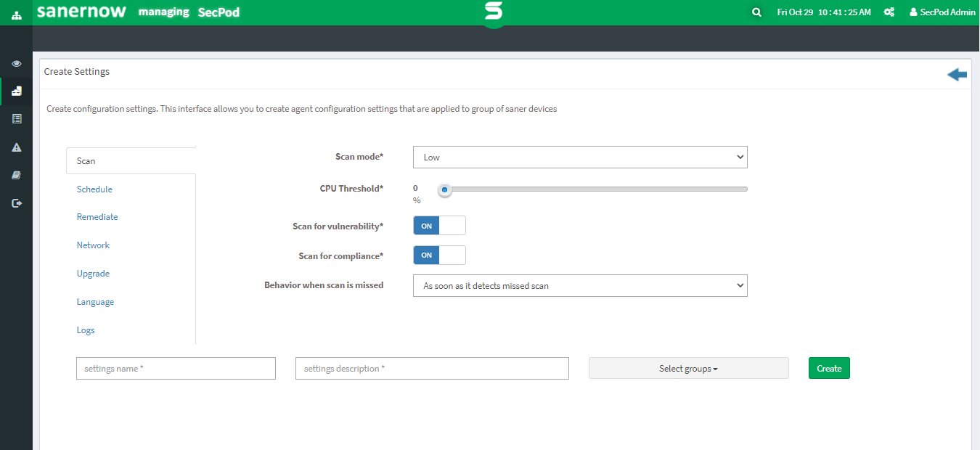Open the list report icon in the sidebar
The image size is (980, 450).
coord(17,119)
